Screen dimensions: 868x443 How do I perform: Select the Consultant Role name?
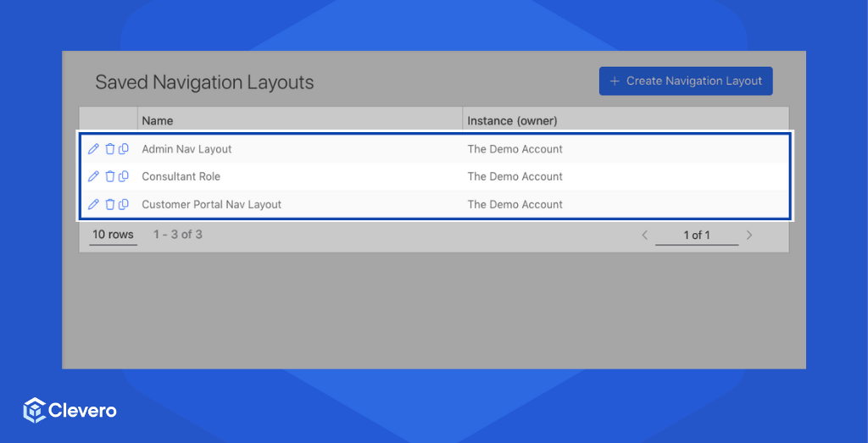[181, 176]
